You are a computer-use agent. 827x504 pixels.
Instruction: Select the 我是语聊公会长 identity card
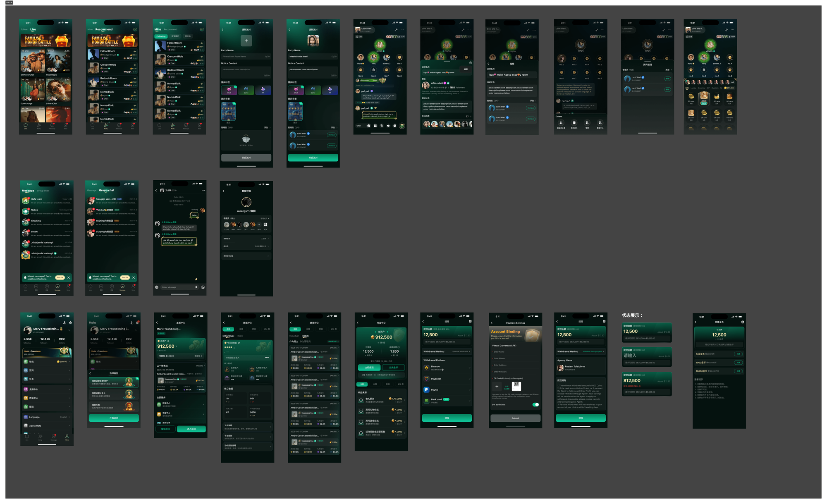click(114, 394)
